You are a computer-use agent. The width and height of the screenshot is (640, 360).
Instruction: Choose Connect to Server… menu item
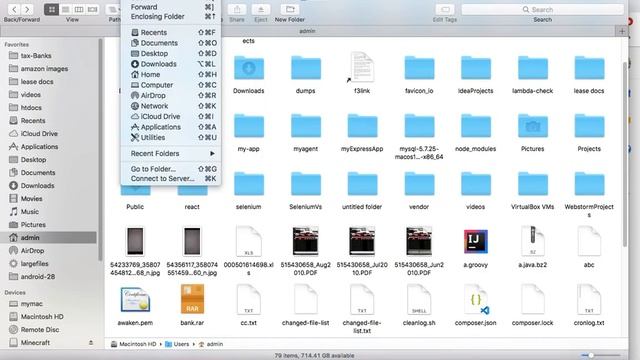pos(171,179)
